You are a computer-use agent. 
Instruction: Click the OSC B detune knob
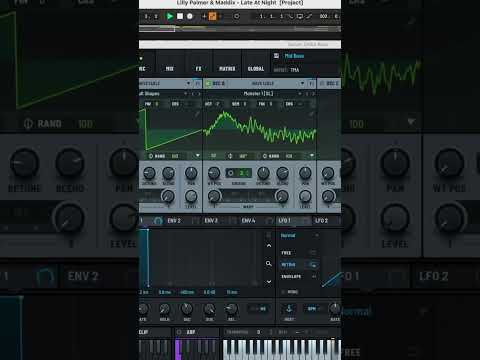point(263,173)
